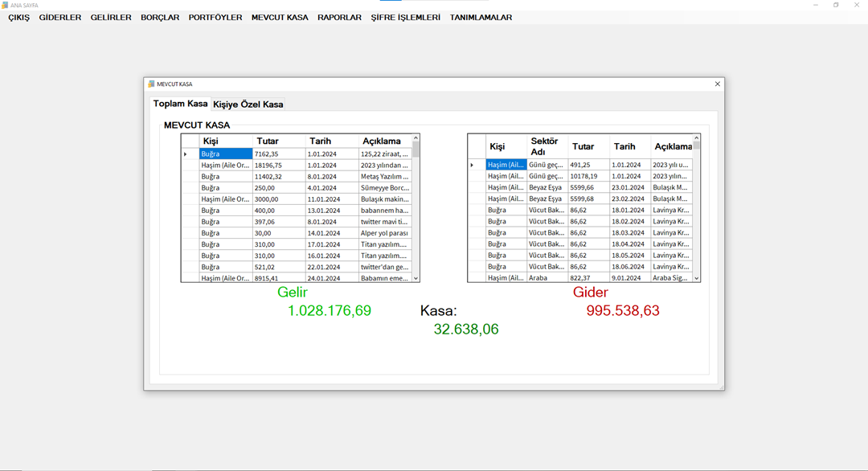Open the GİDERLER menu

tap(60, 17)
